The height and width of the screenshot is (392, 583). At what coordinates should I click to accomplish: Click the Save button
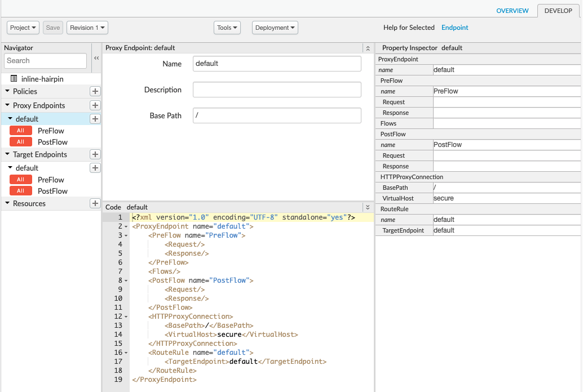tap(53, 28)
